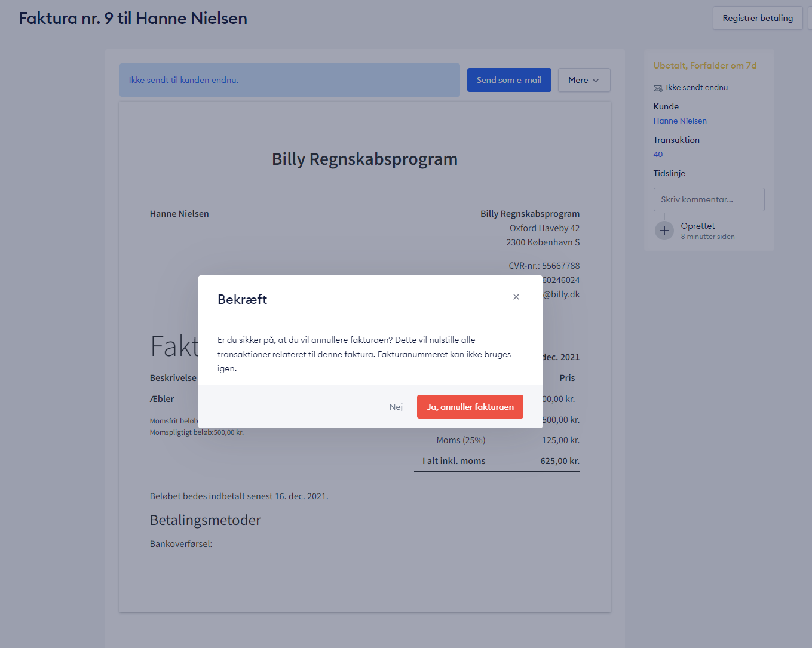
Task: Click 'Hanne Nielsen' recipient name on invoice
Action: point(179,214)
